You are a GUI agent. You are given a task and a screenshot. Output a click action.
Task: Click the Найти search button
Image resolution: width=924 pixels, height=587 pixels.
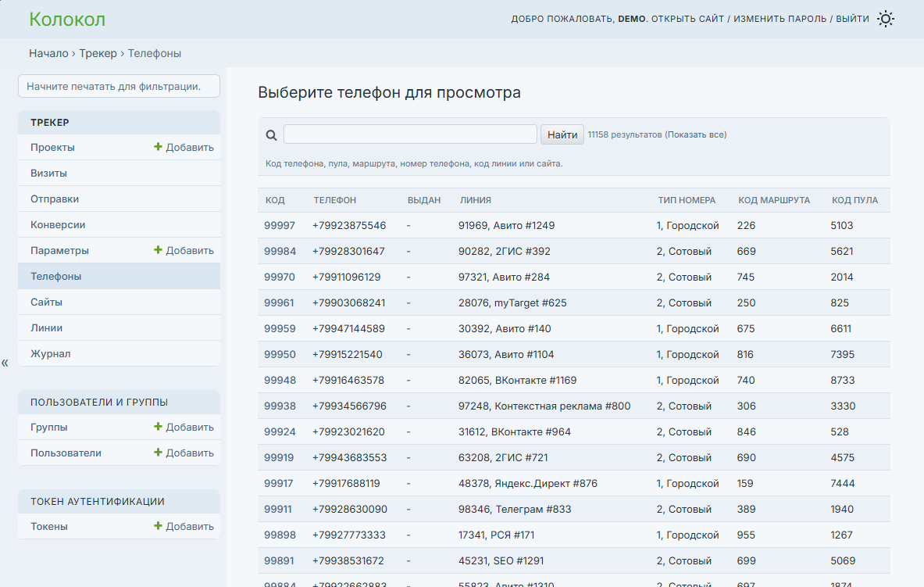coord(562,134)
